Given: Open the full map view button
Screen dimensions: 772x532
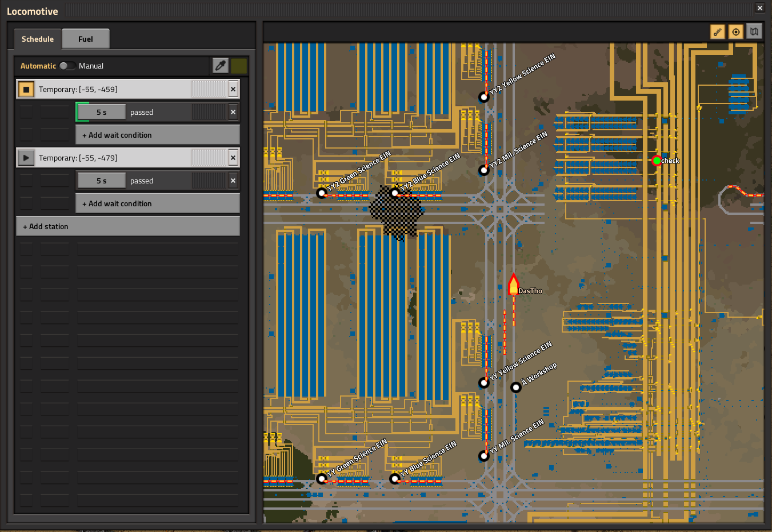Looking at the screenshot, I should 754,31.
